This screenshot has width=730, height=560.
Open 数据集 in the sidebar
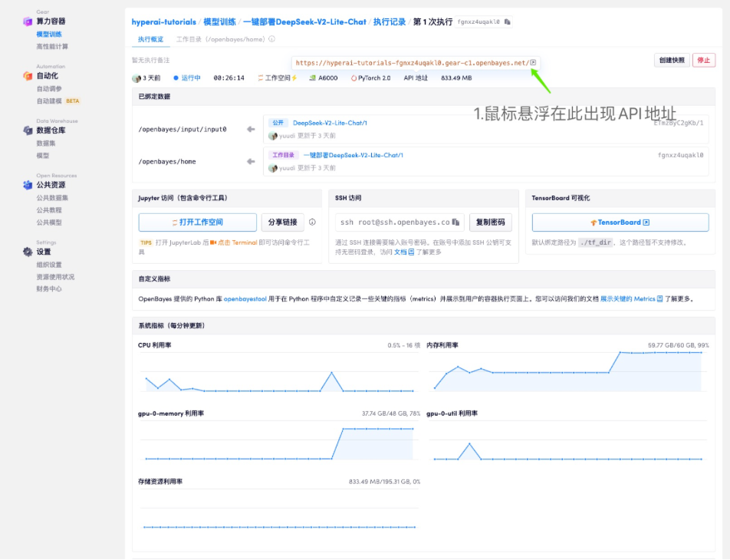46,143
